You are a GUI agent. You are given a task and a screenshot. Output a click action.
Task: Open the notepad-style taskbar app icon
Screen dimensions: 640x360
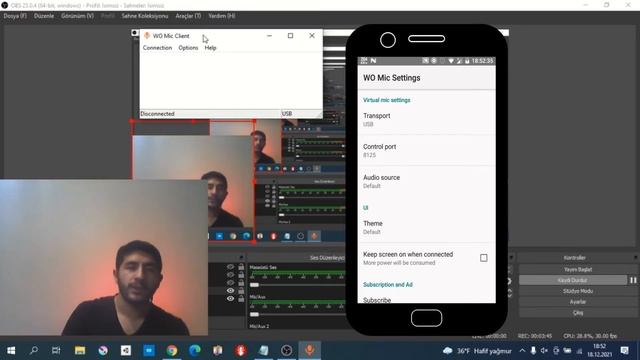coord(264,350)
